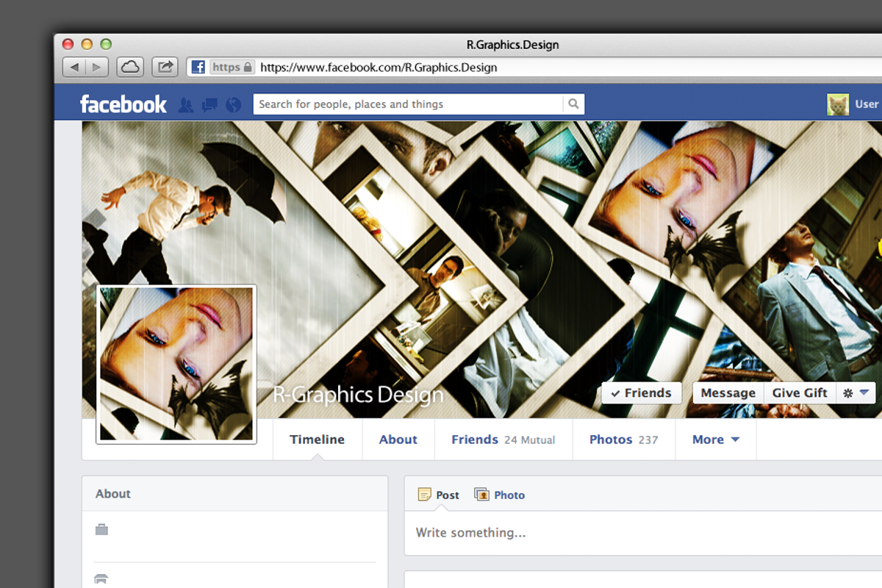Open the gear settings dropdown on cover

pos(856,393)
